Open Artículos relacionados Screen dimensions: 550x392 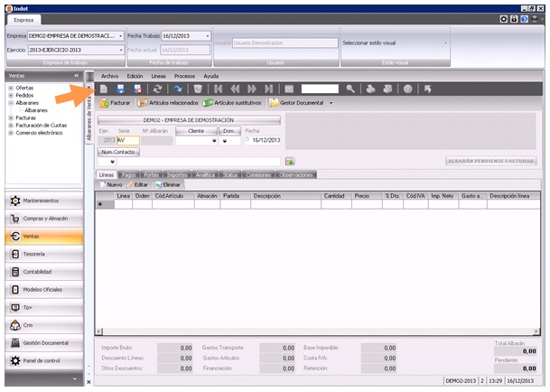[x=168, y=103]
